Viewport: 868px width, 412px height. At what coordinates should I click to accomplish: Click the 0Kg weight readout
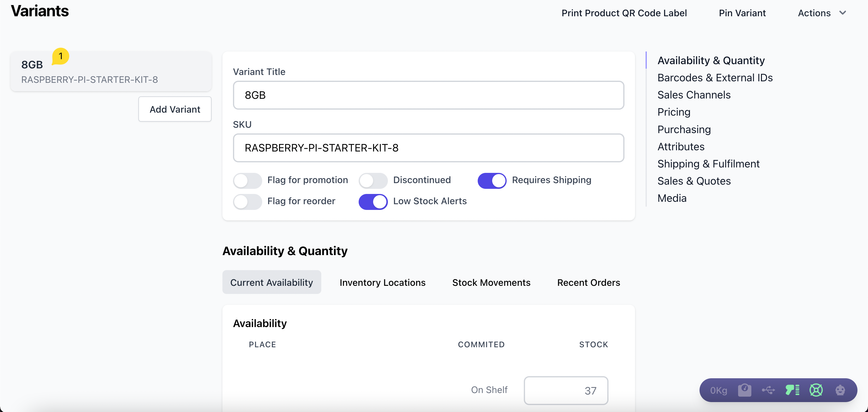coord(719,390)
